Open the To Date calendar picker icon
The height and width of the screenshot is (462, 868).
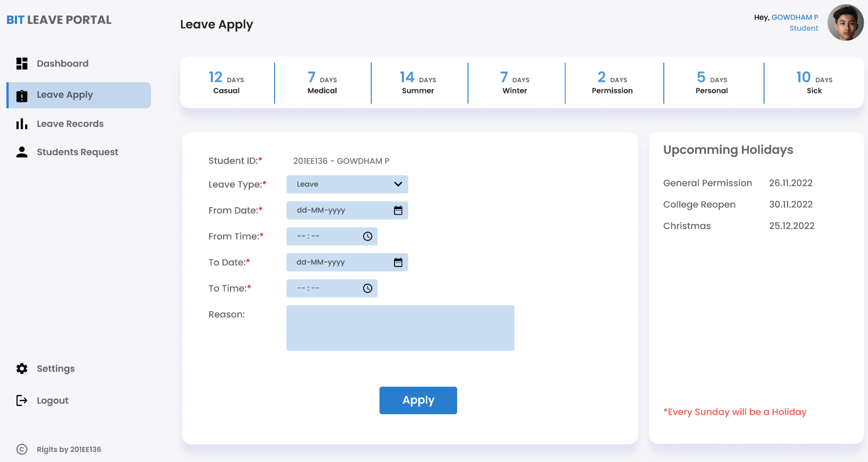[x=398, y=262]
